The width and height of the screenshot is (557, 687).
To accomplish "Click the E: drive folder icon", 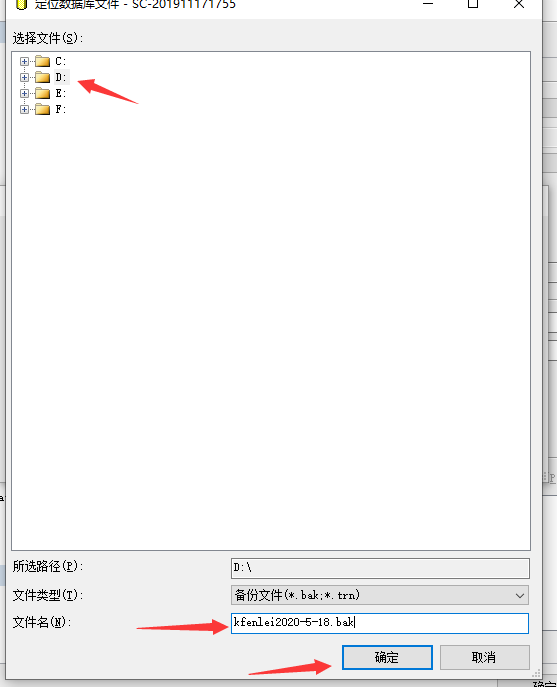I will click(43, 93).
